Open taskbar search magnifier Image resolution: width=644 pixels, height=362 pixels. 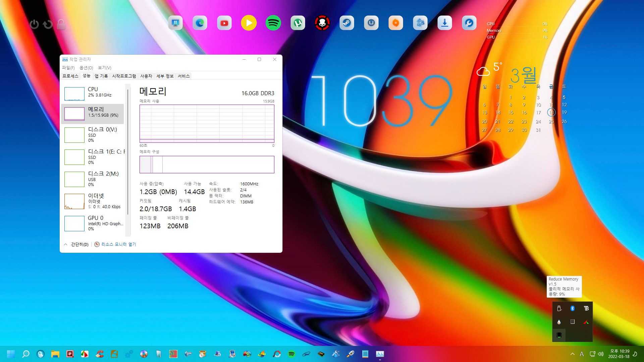tap(26, 354)
